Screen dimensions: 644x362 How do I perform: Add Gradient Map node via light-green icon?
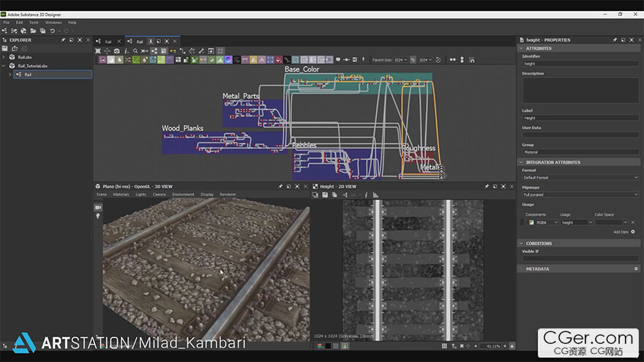point(161,60)
